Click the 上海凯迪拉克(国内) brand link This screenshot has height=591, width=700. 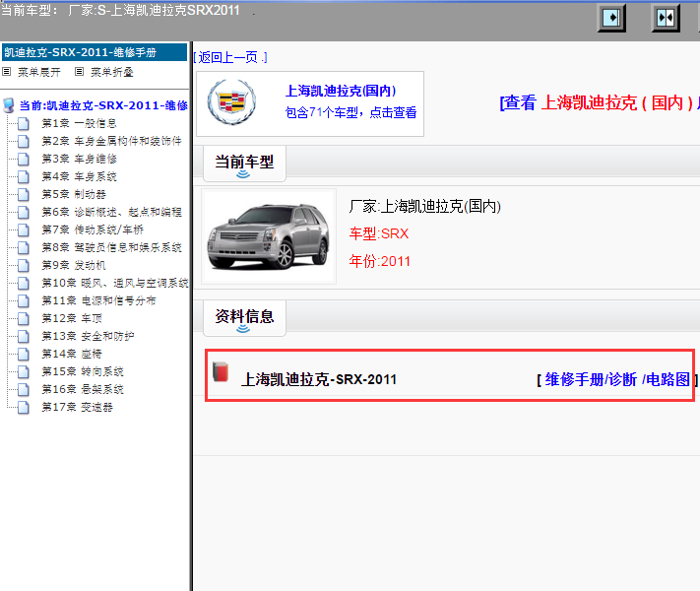point(340,91)
